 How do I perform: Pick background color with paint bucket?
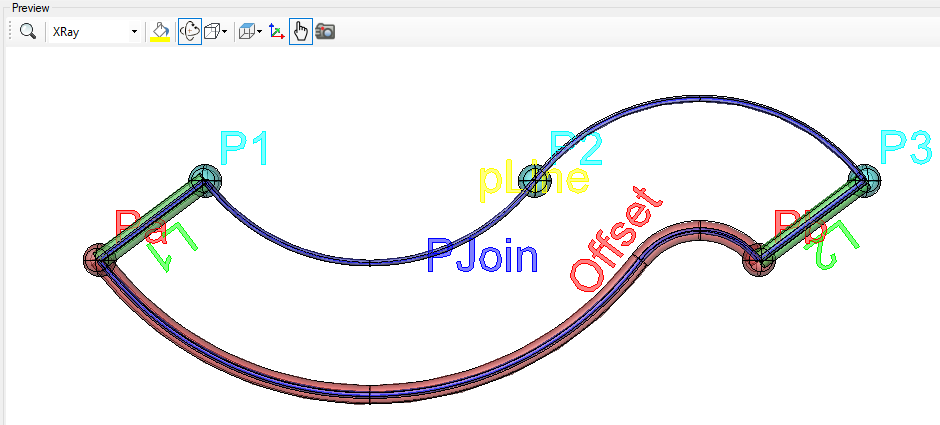click(158, 32)
